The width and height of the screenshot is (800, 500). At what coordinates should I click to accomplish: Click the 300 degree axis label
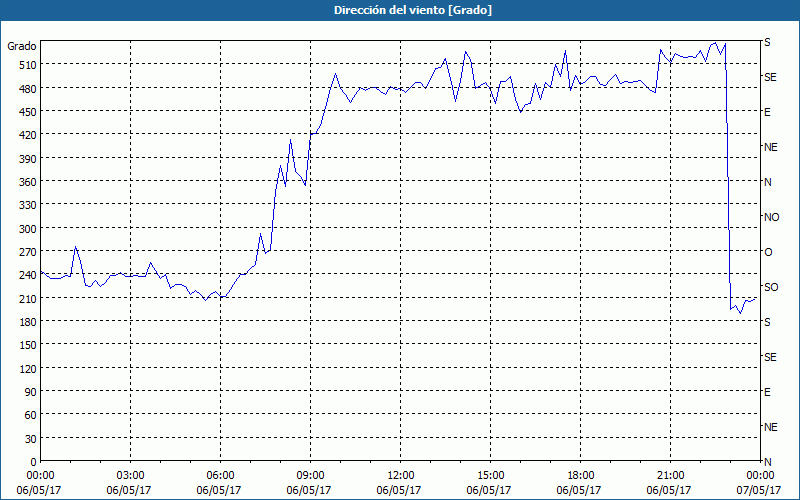29,228
